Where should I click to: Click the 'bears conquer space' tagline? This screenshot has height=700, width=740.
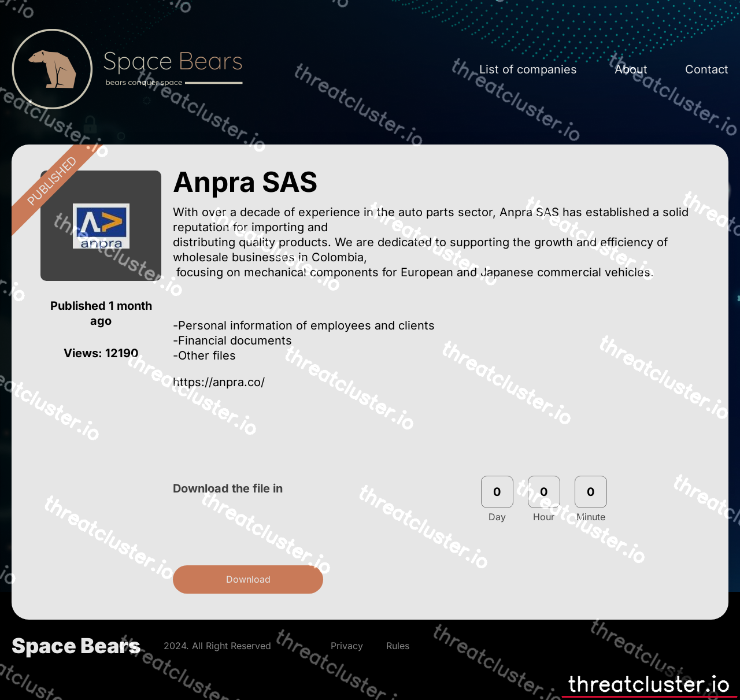tap(144, 83)
